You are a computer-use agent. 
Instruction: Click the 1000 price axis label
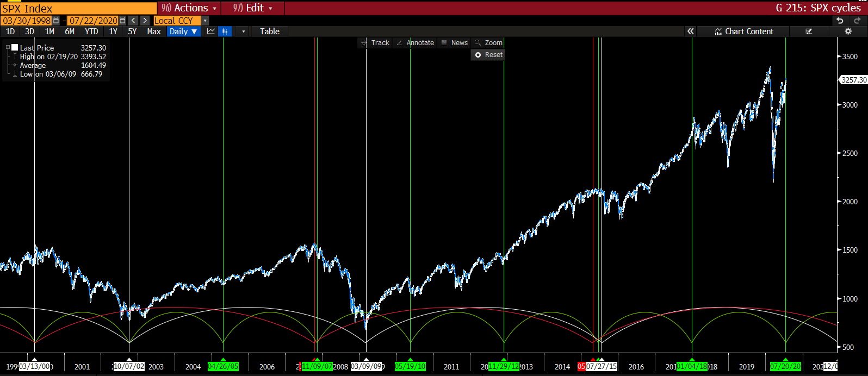[850, 299]
